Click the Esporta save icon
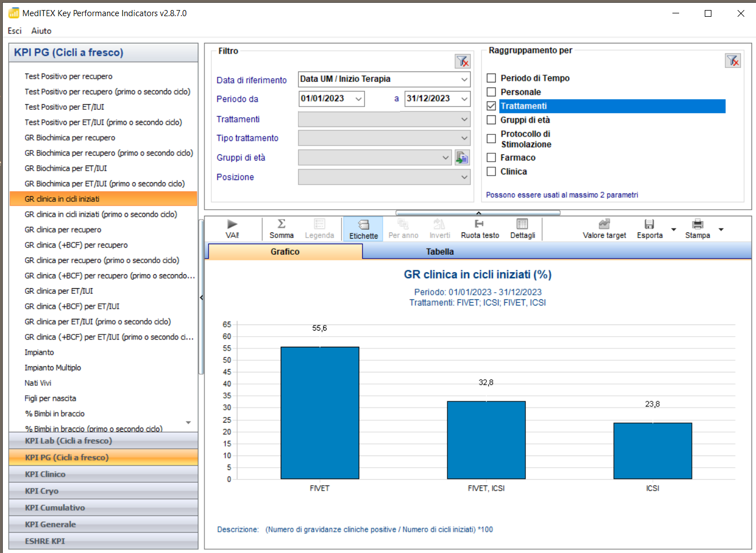This screenshot has height=553, width=756. (x=649, y=224)
